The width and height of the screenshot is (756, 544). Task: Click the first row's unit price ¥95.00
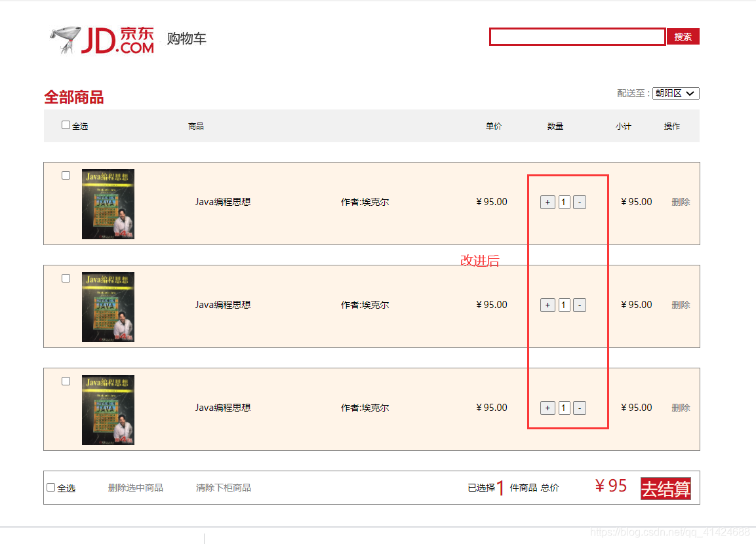tap(492, 202)
